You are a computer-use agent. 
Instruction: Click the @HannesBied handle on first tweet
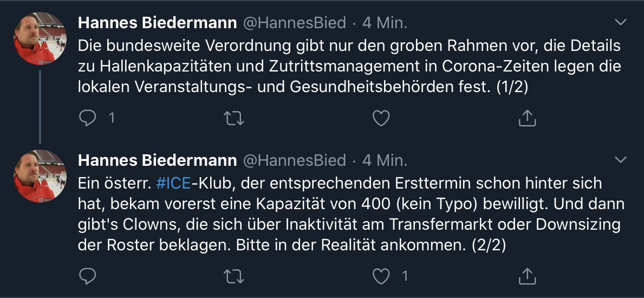click(294, 23)
